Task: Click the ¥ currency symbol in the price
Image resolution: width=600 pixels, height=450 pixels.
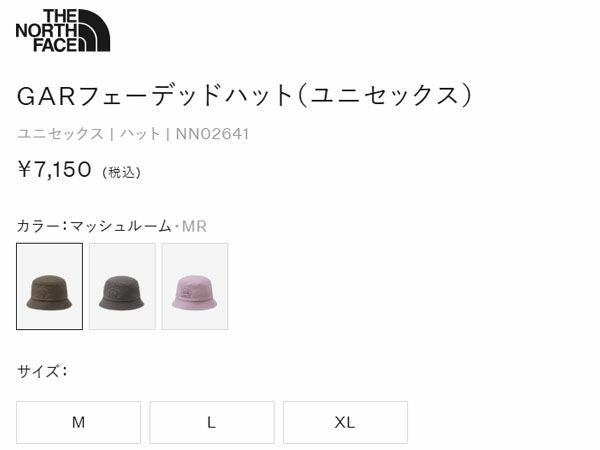Action: [x=24, y=170]
